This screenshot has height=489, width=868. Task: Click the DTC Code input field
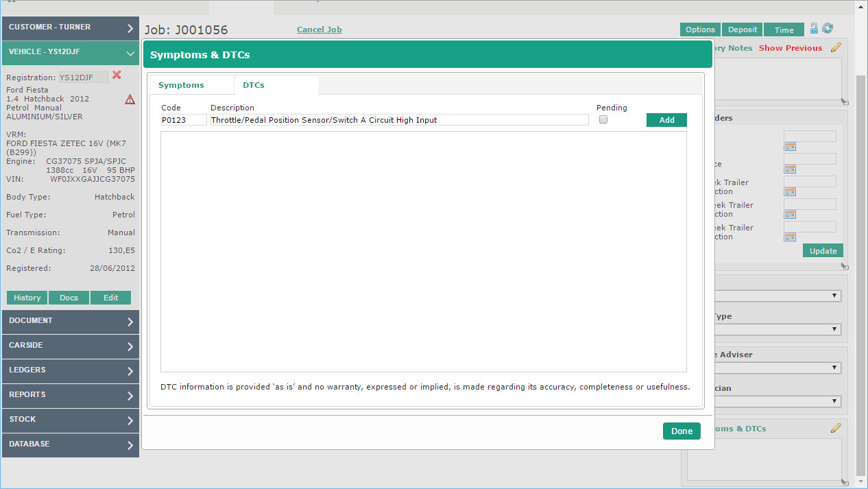click(x=184, y=120)
